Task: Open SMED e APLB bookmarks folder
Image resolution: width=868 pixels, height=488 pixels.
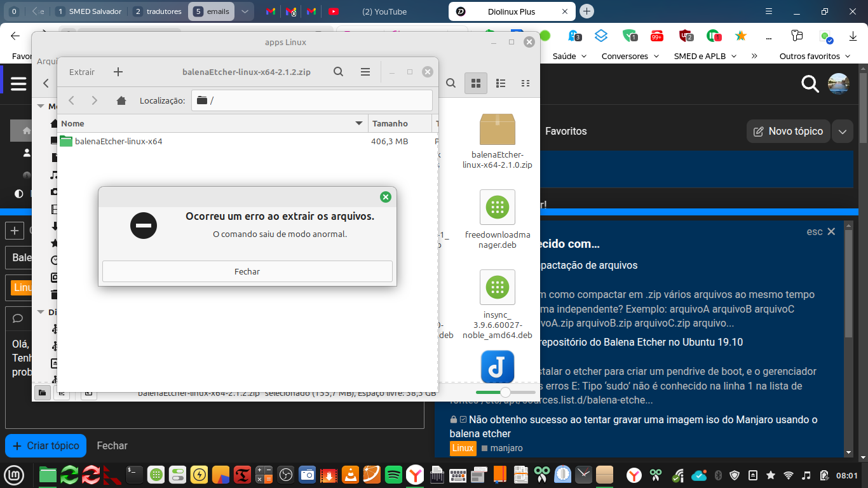Action: (705, 56)
